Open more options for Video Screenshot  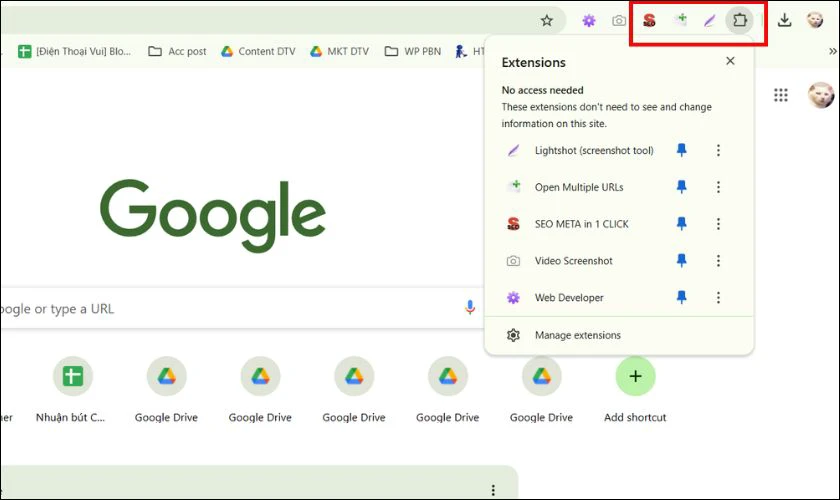[x=718, y=260]
